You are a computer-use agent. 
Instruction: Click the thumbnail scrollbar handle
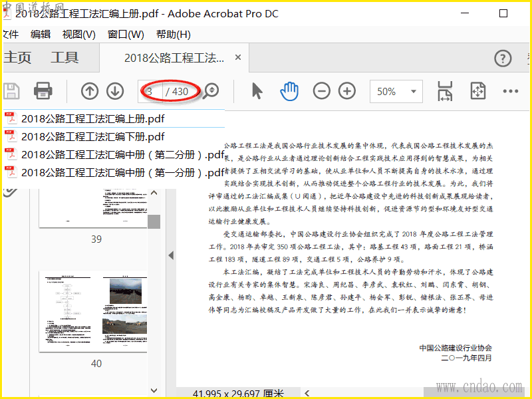click(154, 221)
